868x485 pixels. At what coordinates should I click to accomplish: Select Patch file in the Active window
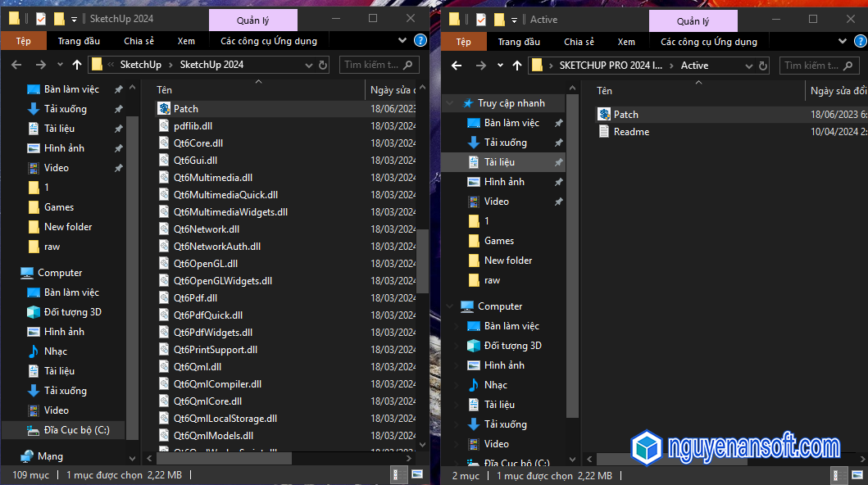click(625, 115)
